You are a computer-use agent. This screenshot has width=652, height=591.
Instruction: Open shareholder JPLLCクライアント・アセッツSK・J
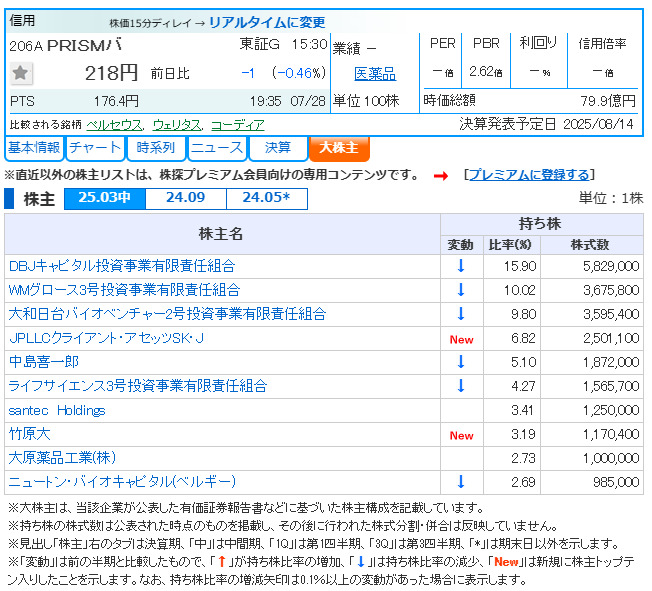click(x=106, y=338)
